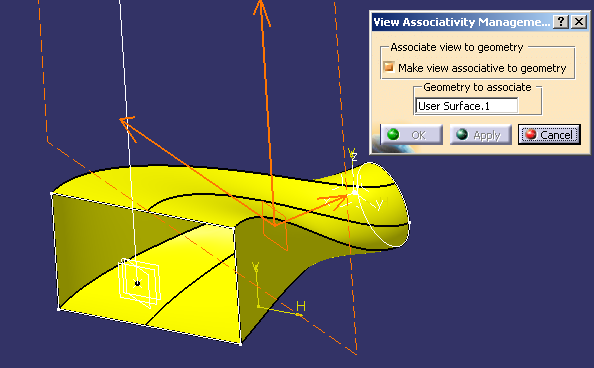This screenshot has width=594, height=368.
Task: Select the yellow H axis label
Action: coord(300,305)
